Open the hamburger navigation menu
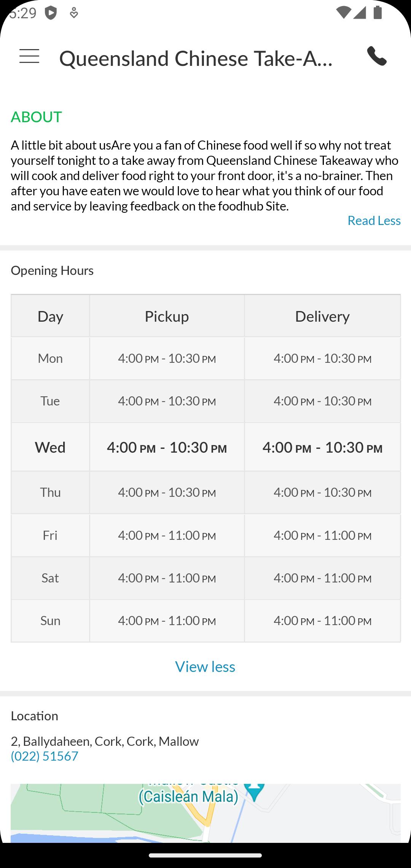The image size is (411, 868). pos(29,56)
